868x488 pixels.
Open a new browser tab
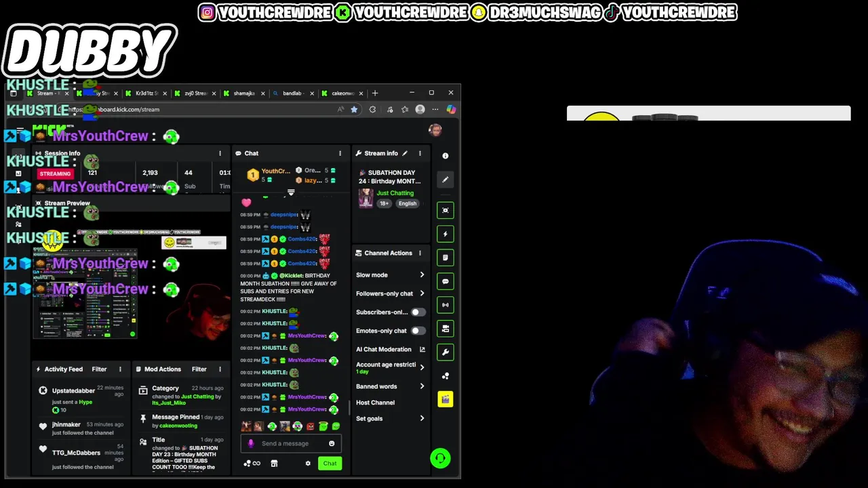click(x=375, y=93)
